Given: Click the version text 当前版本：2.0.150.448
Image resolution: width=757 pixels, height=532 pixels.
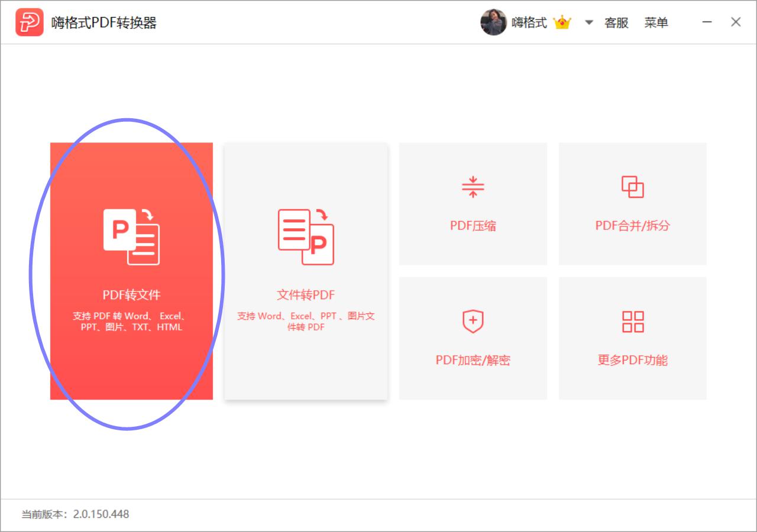Looking at the screenshot, I should click(x=75, y=514).
